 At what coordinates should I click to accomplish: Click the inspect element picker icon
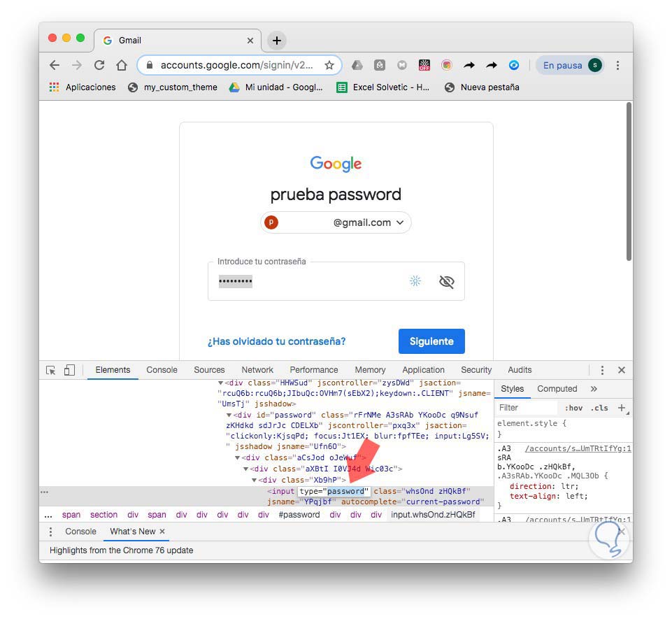point(50,370)
